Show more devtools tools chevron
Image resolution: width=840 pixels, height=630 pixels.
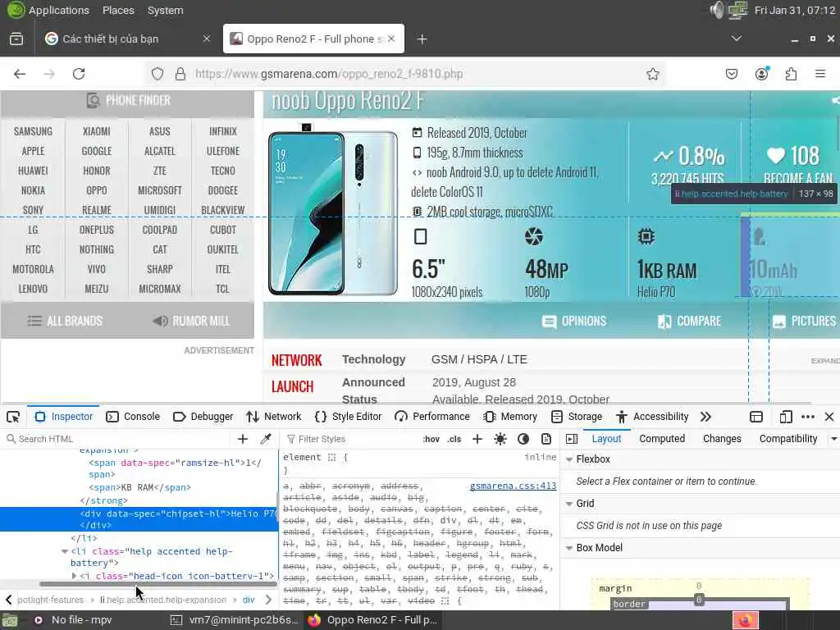click(706, 417)
